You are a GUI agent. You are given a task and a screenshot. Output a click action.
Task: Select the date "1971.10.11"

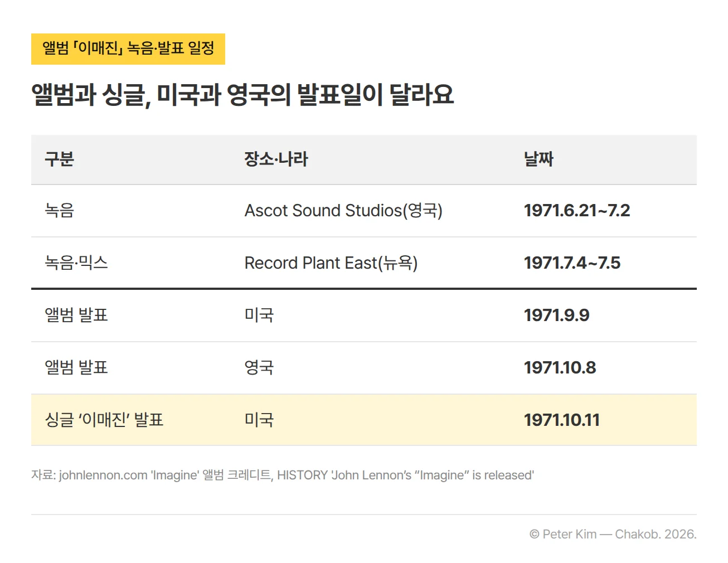562,420
